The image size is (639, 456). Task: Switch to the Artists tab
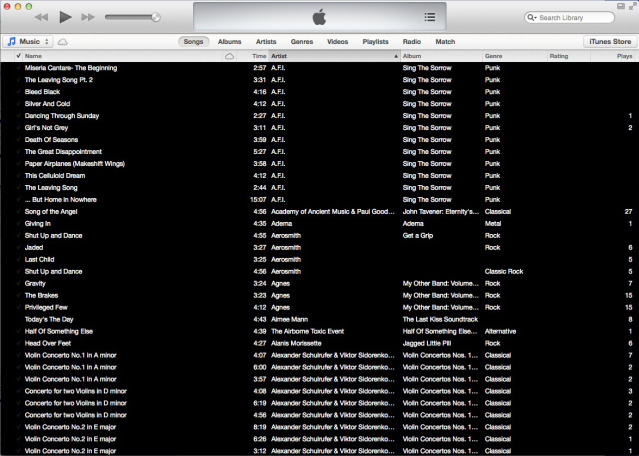266,42
